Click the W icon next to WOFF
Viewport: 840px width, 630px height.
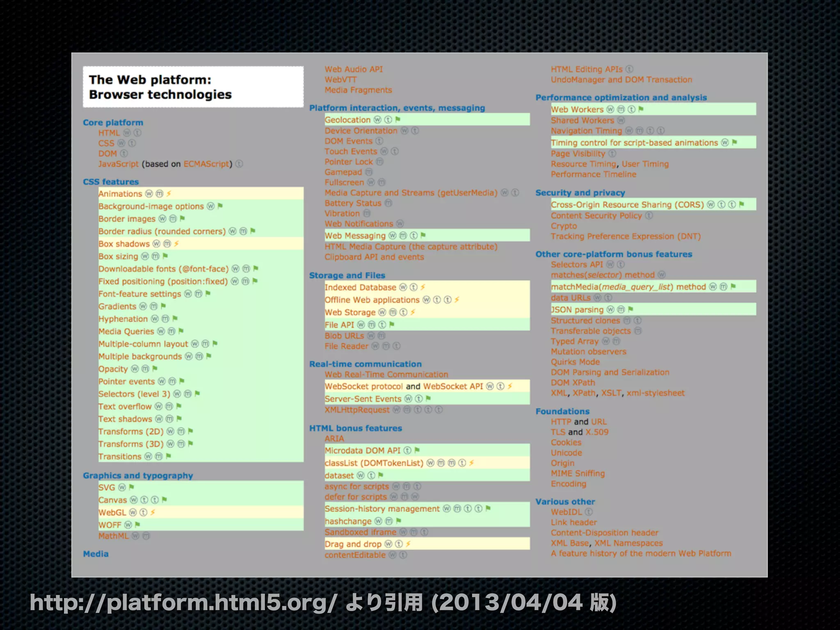(x=128, y=525)
